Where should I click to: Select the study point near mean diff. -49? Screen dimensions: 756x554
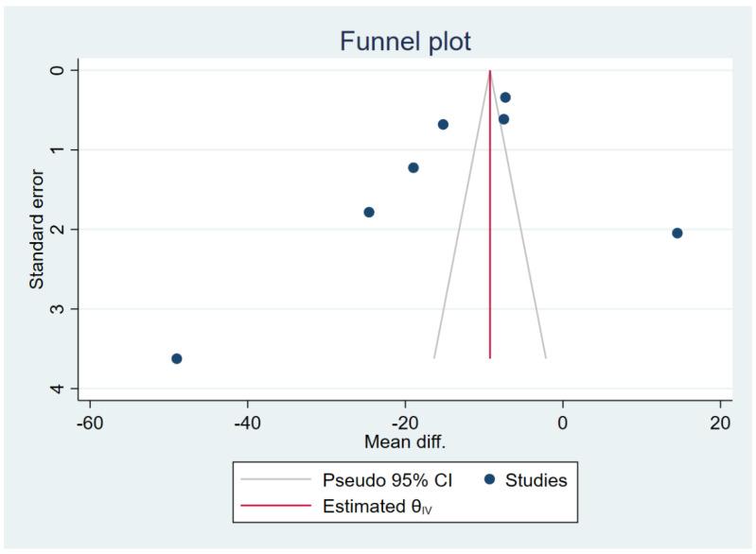(x=176, y=358)
